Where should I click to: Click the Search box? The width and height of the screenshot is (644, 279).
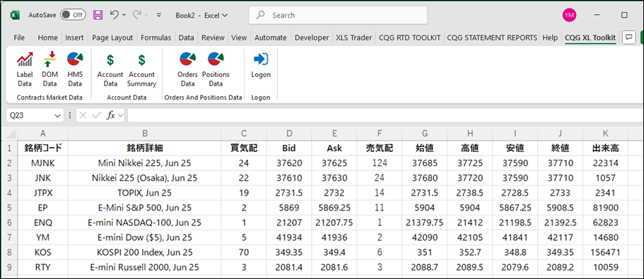(338, 15)
